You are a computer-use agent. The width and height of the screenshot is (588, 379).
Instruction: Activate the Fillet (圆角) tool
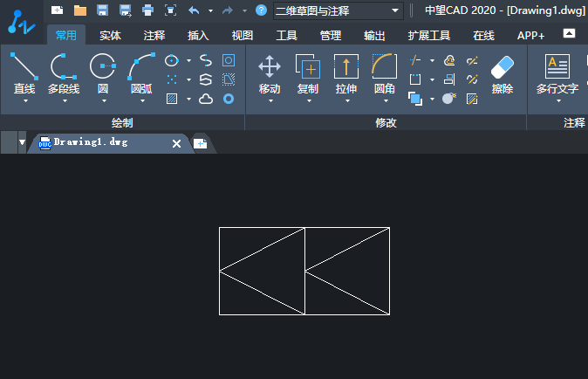pyautogui.click(x=385, y=73)
